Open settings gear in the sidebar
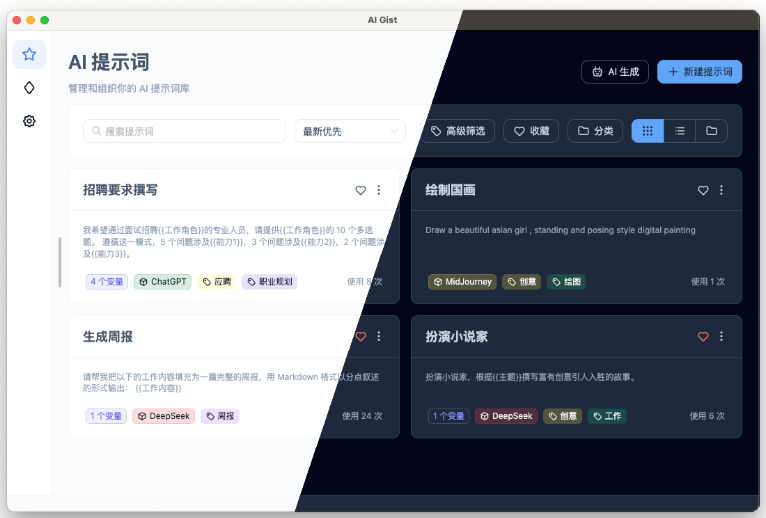The image size is (766, 518). coord(29,121)
